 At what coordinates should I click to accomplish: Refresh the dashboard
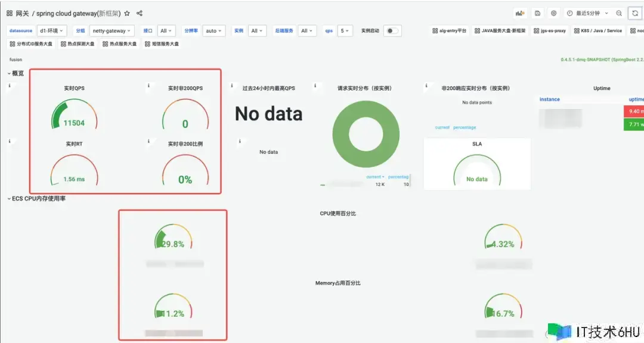(x=636, y=13)
